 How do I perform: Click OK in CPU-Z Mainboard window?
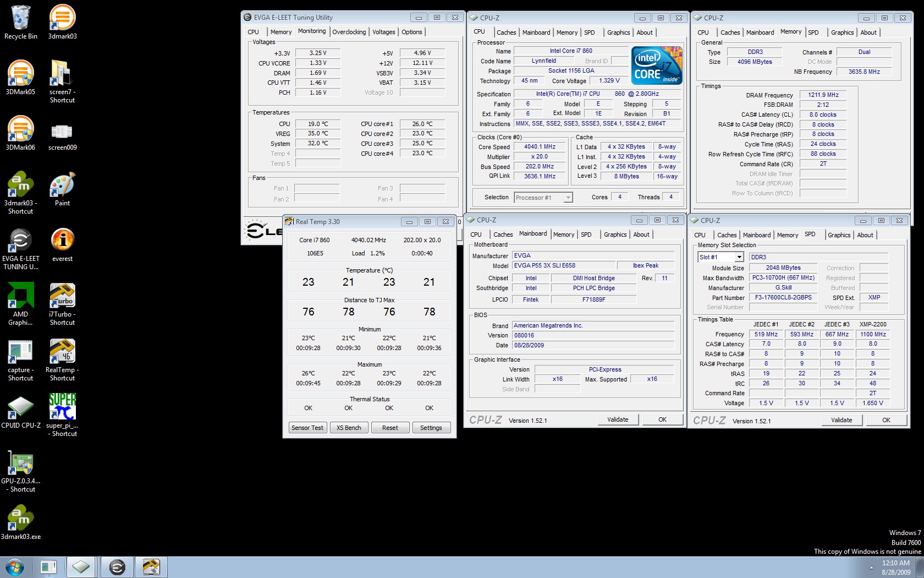(x=662, y=419)
